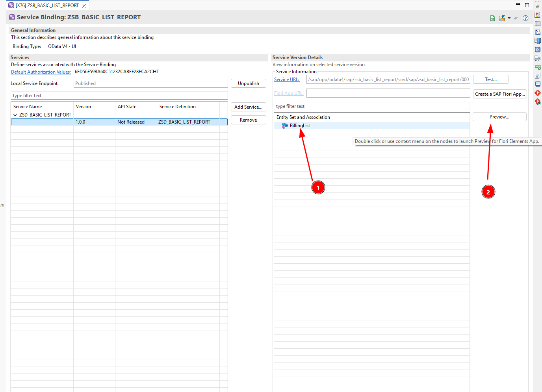Image resolution: width=542 pixels, height=392 pixels.
Task: Click the Add Service... button
Action: (249, 107)
